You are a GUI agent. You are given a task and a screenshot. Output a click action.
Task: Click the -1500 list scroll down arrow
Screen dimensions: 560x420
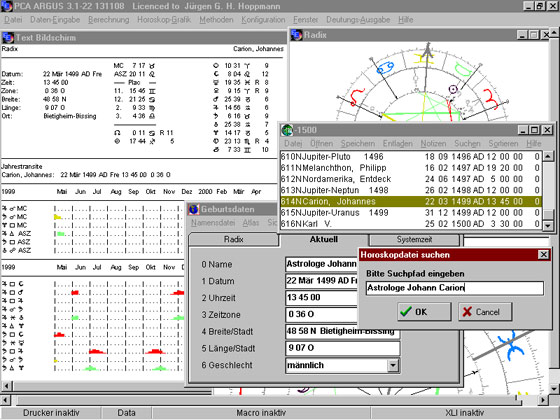548,225
